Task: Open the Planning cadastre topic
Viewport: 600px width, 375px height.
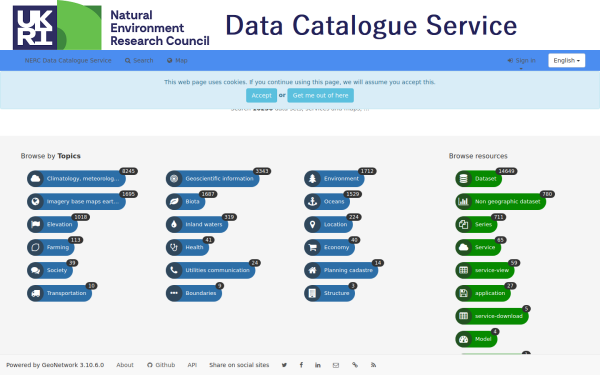Action: pos(341,271)
